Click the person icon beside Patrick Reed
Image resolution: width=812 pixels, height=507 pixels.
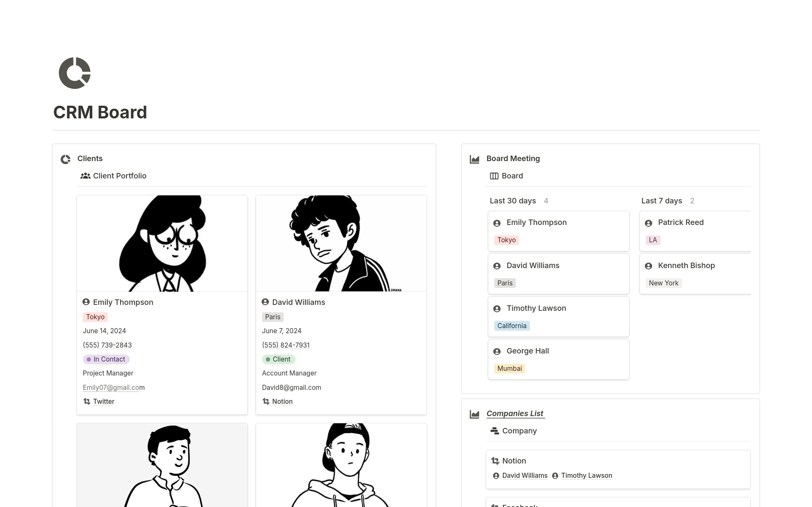click(648, 223)
